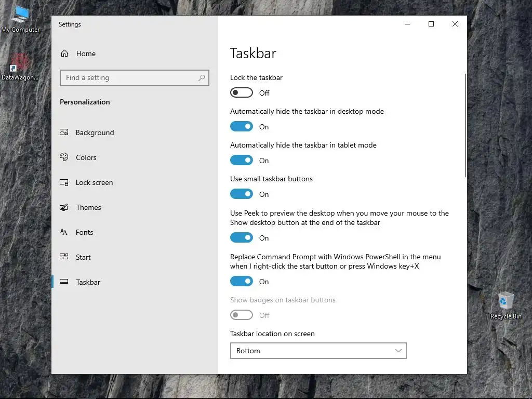Click the search magnifier icon

click(x=202, y=78)
